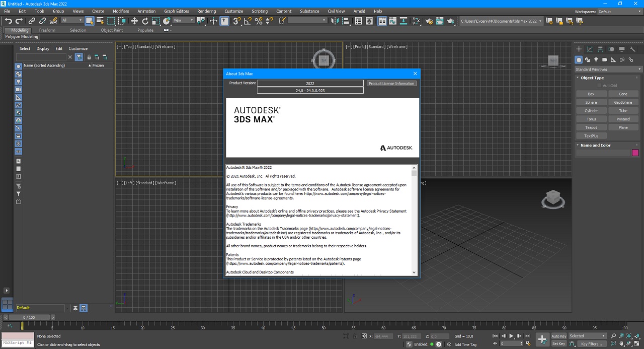The image size is (644, 349).
Task: Open the selection filter All dropdown
Action: 72,21
